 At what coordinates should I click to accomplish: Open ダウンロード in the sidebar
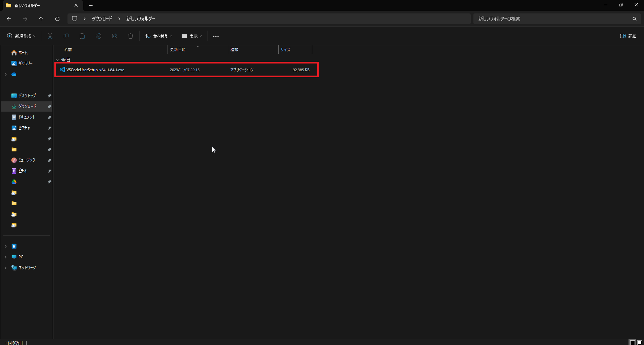point(27,106)
